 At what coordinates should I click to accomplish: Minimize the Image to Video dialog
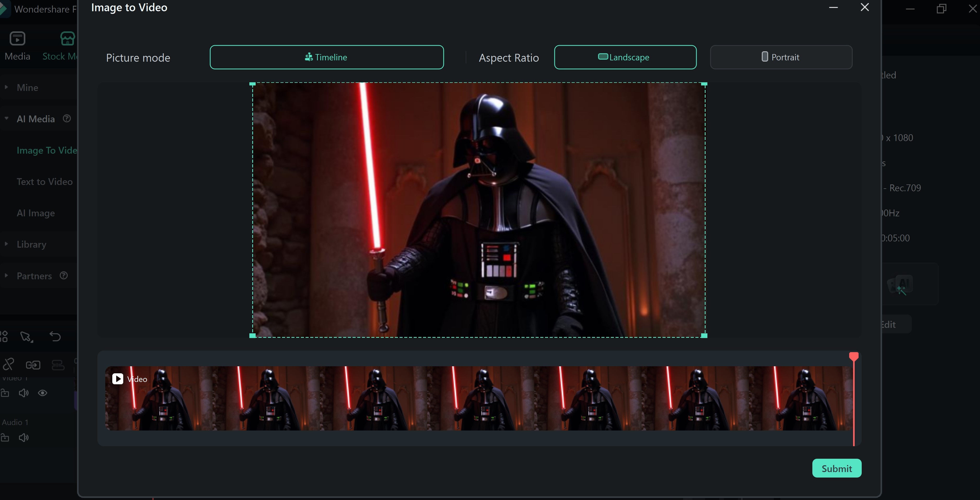click(833, 7)
